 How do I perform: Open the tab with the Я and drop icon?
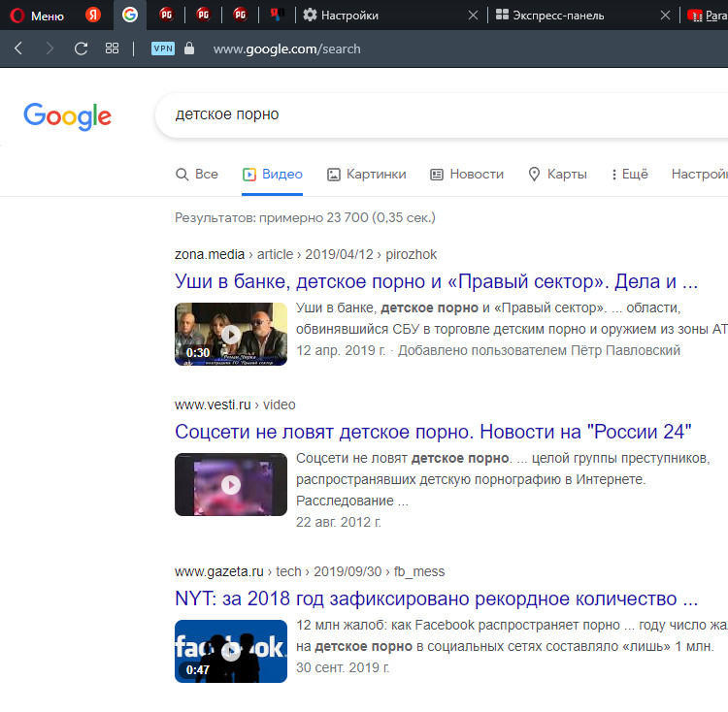coord(278,16)
